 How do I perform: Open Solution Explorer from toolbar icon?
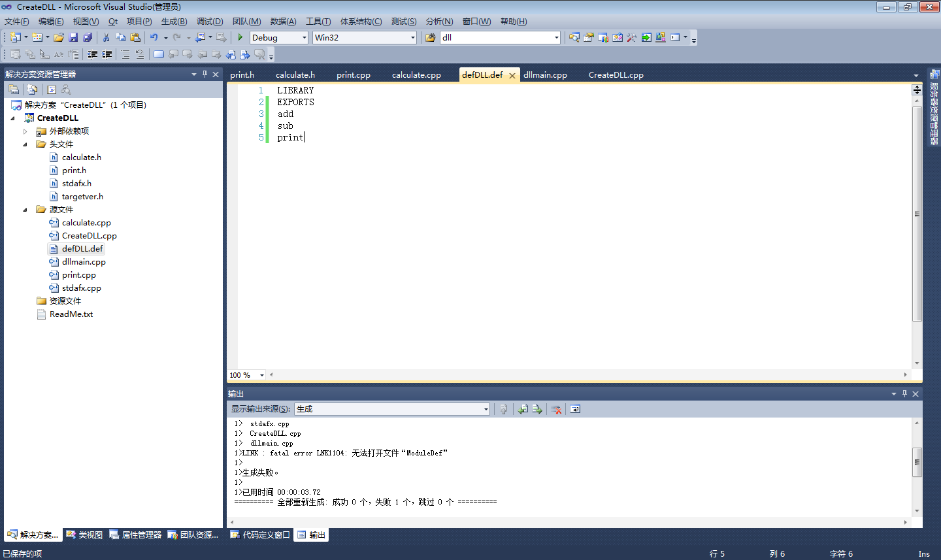(x=574, y=37)
